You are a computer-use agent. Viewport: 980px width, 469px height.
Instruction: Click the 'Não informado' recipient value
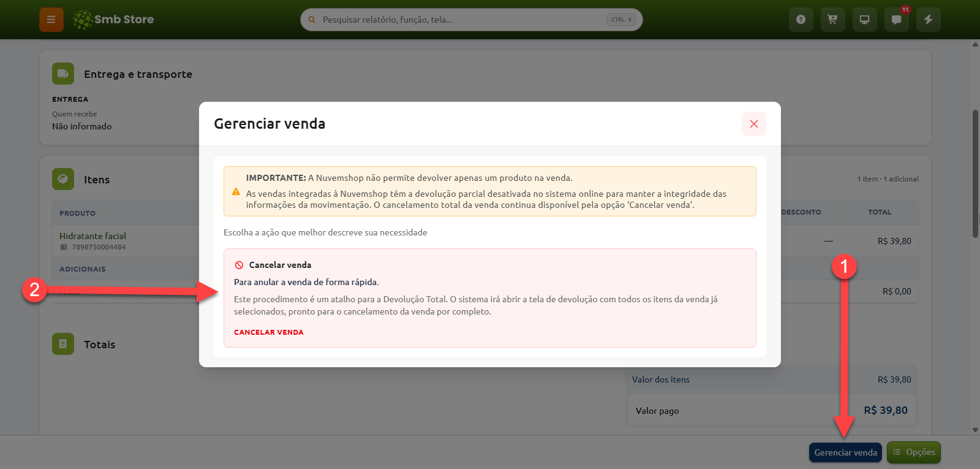pos(81,126)
